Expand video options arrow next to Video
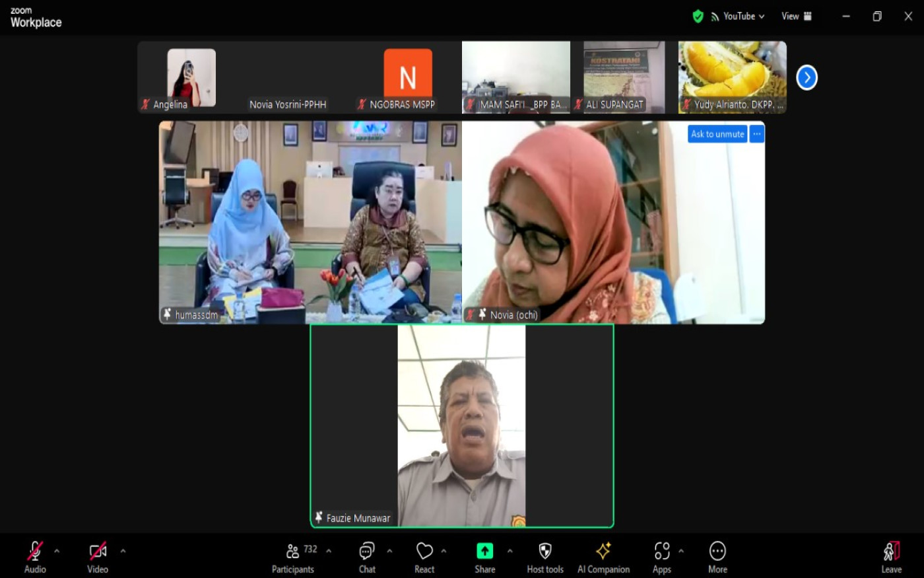 123,551
